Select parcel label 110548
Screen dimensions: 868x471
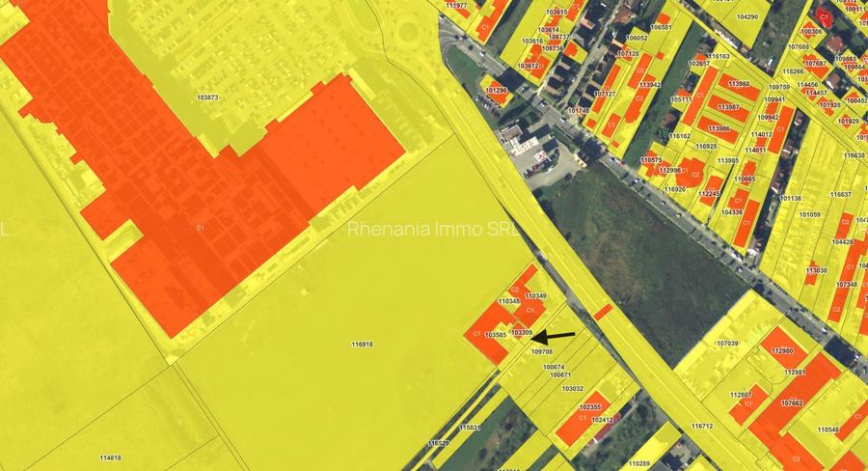coord(828,429)
